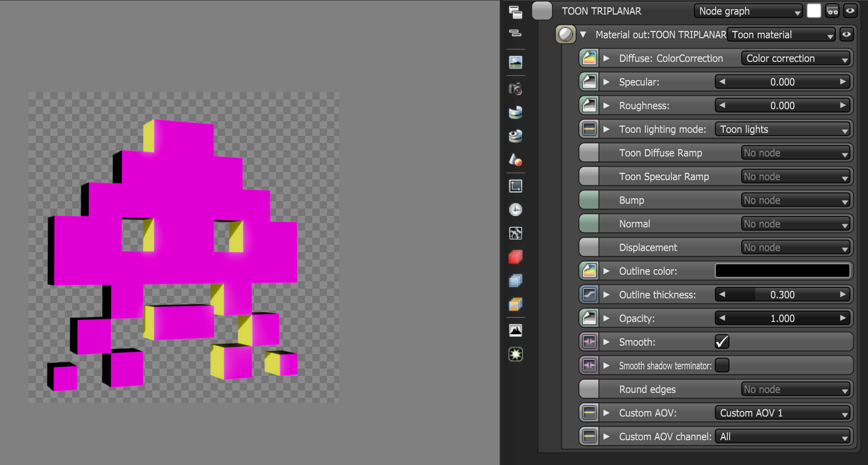Click the collapse all nodes sidebar icon

click(516, 32)
